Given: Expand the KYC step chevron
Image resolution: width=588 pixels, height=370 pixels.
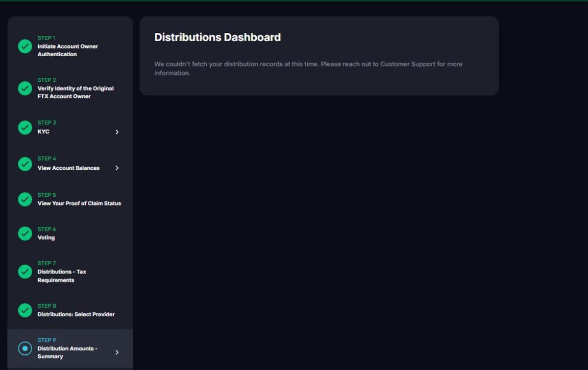Looking at the screenshot, I should click(117, 132).
